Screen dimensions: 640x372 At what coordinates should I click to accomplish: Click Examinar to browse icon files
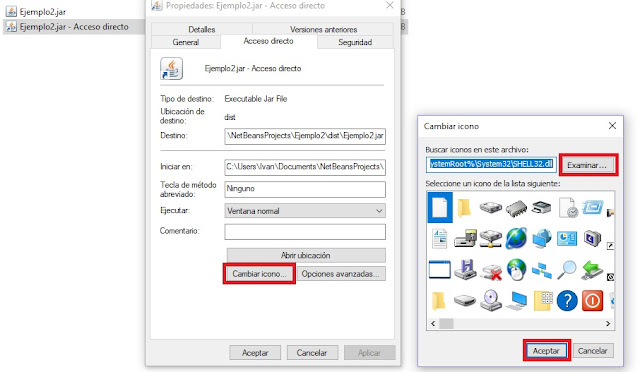coord(588,165)
